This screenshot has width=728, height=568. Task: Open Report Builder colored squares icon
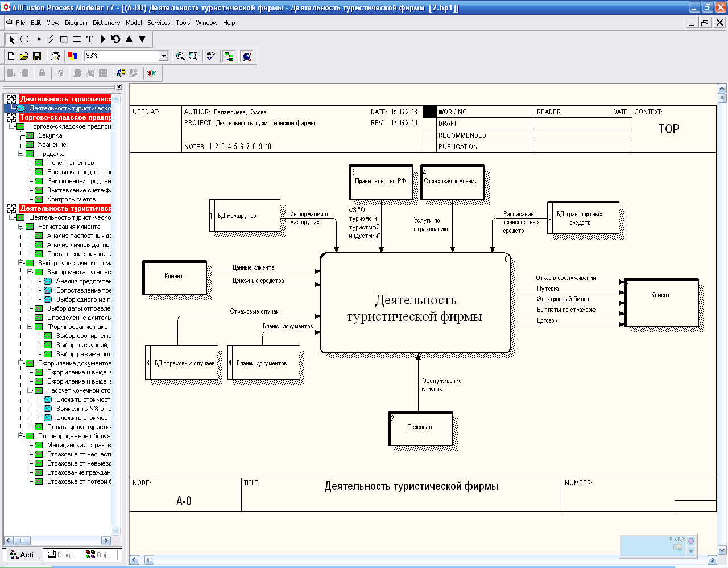coord(73,56)
